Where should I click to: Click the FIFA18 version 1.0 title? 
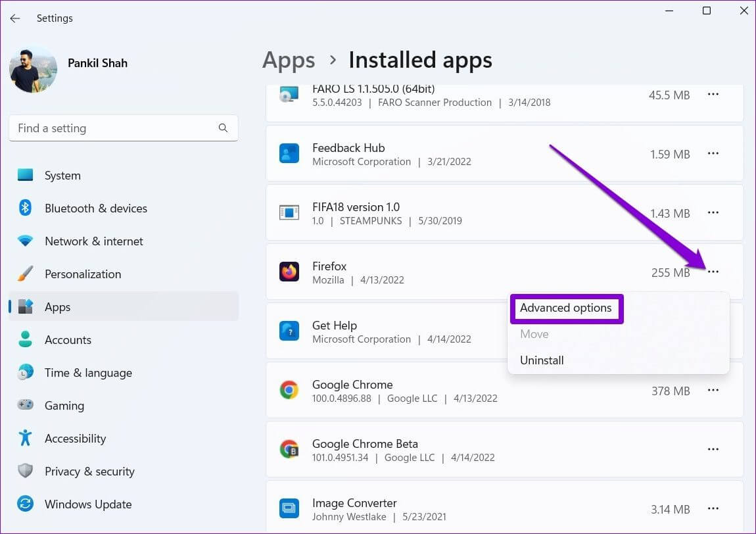[x=356, y=207]
